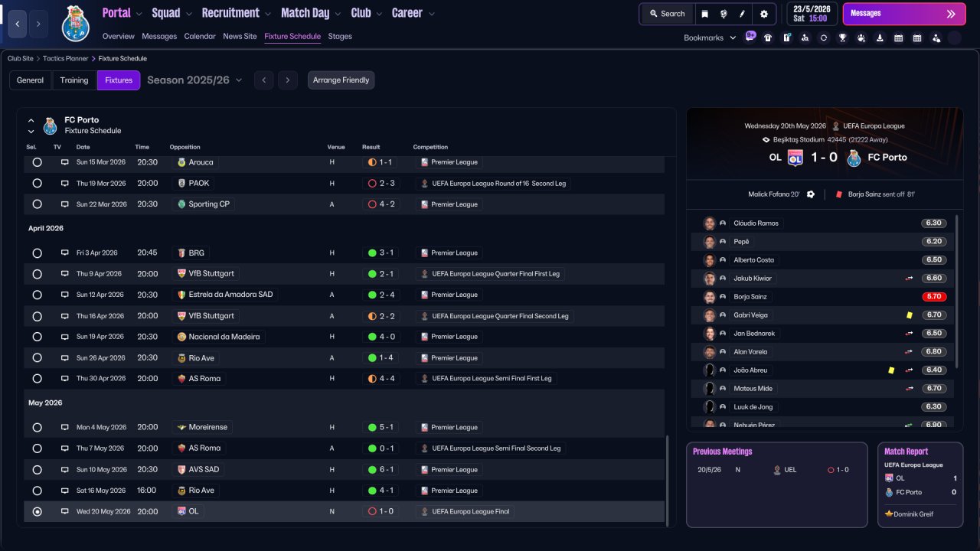Select the radio button for the OL final
The height and width of the screenshot is (551, 980).
pyautogui.click(x=37, y=511)
